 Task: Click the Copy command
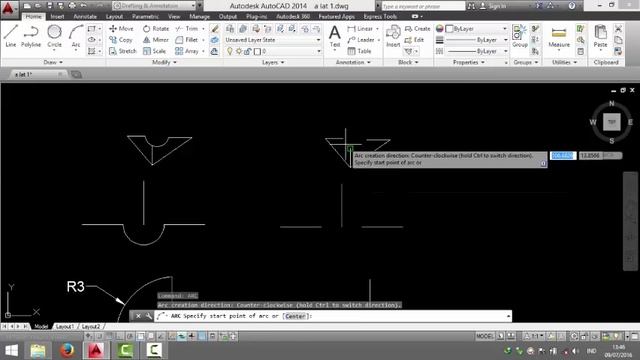point(121,40)
